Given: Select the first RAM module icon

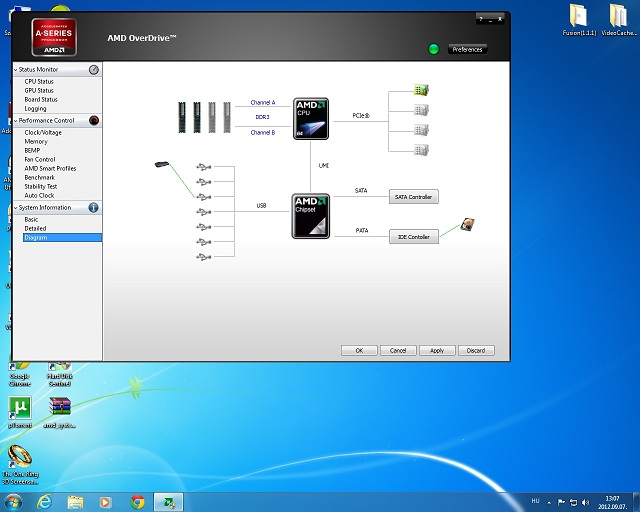Looking at the screenshot, I should coord(182,117).
